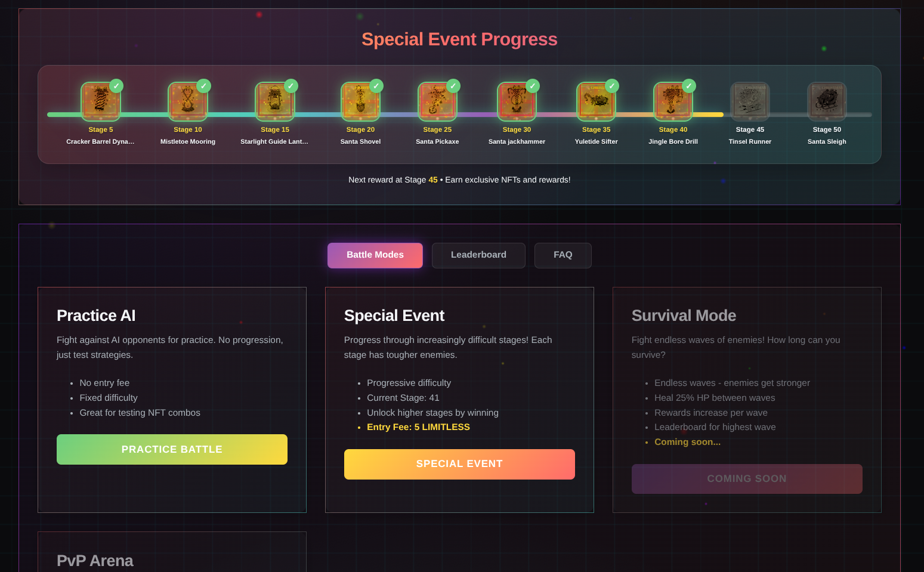Click the checkmark badge on Stage 40

[x=689, y=86]
